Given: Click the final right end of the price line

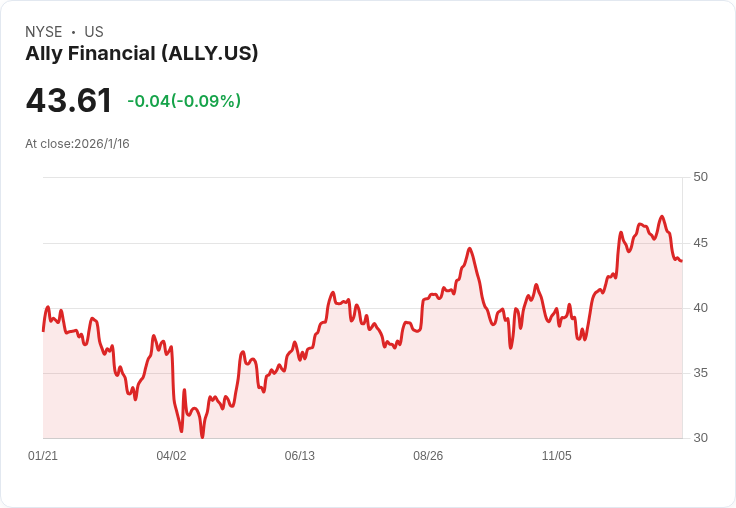Looking at the screenshot, I should [x=681, y=261].
